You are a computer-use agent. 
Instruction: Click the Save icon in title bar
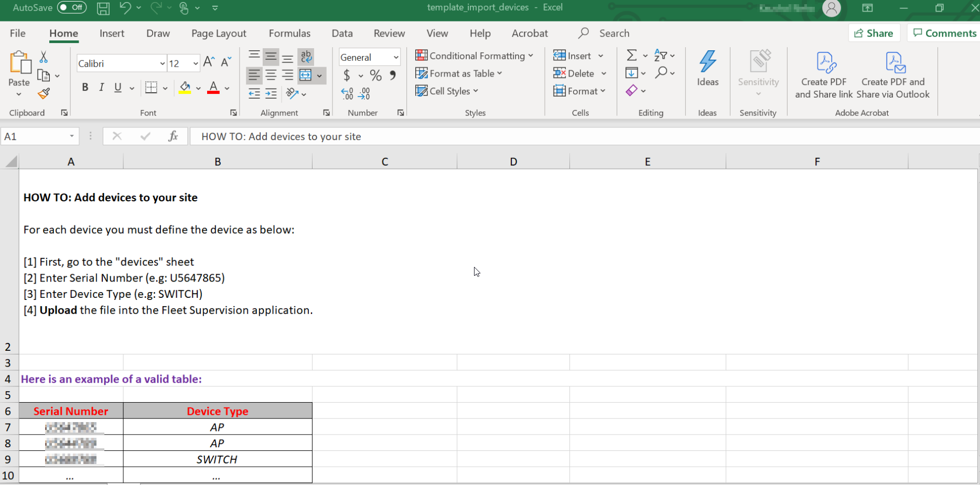tap(103, 8)
